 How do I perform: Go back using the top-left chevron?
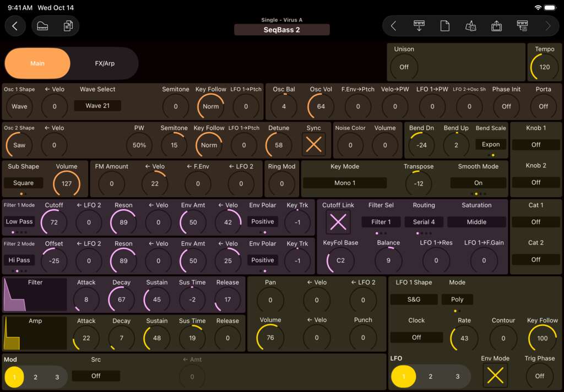15,26
